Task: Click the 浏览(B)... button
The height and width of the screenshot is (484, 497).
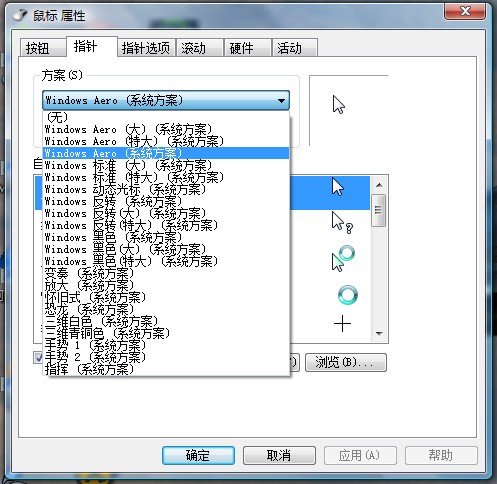Action: click(346, 362)
